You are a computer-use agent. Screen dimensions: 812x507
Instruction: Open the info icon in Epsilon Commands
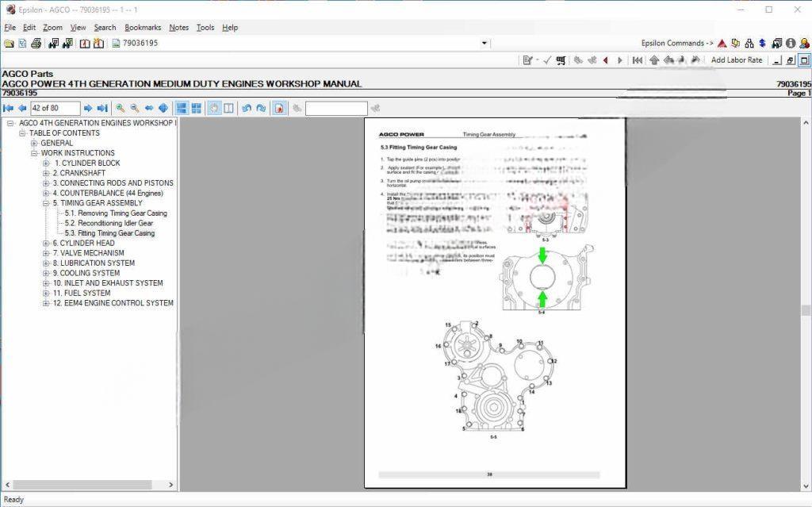pyautogui.click(x=791, y=43)
